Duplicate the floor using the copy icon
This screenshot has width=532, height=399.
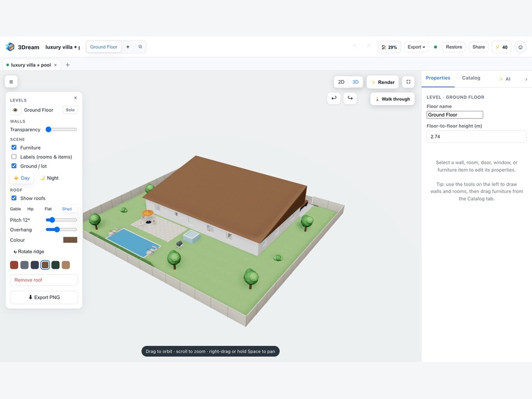pyautogui.click(x=140, y=47)
